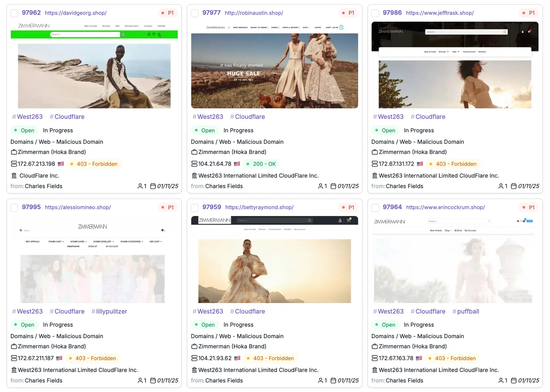Click institution icon next to CloudFlare Inc. on 97962

click(14, 176)
